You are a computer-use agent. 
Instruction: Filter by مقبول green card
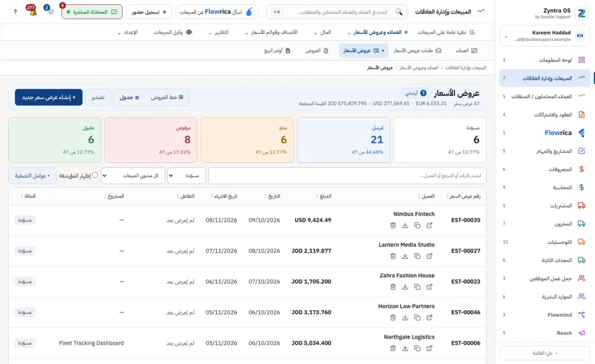(55, 140)
